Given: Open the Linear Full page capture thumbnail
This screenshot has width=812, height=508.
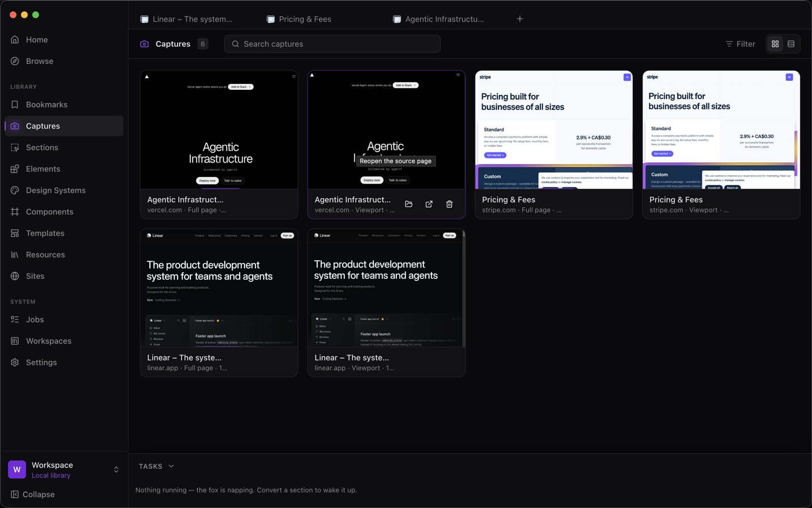Looking at the screenshot, I should pos(219,288).
